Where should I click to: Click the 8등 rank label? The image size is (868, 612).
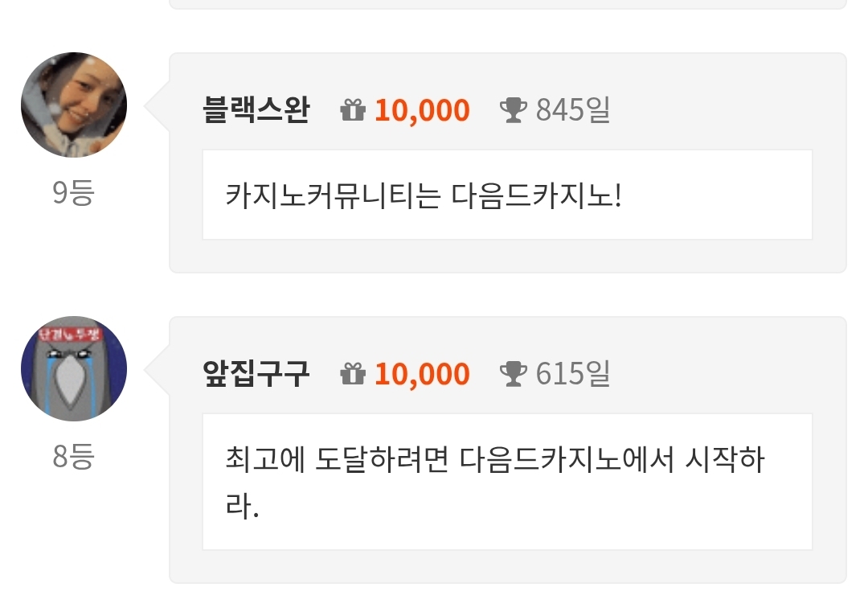73,457
